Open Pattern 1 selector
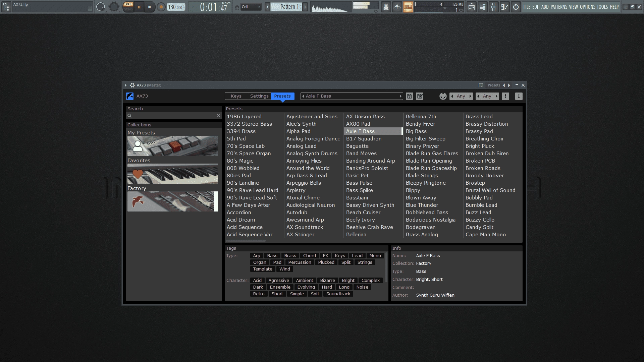 tap(286, 7)
